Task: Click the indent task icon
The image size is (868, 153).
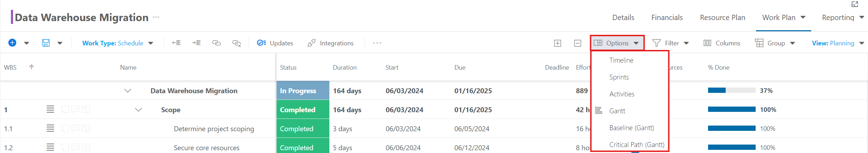Action: click(x=197, y=43)
